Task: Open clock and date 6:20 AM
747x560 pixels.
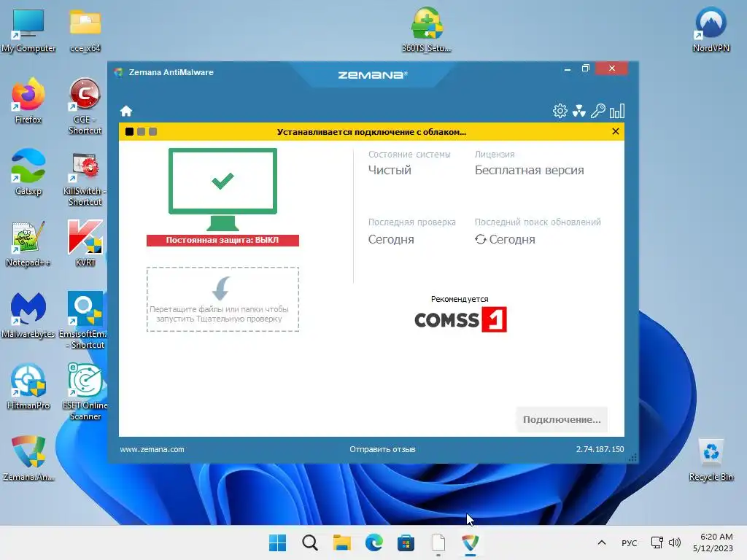Action: pos(713,542)
